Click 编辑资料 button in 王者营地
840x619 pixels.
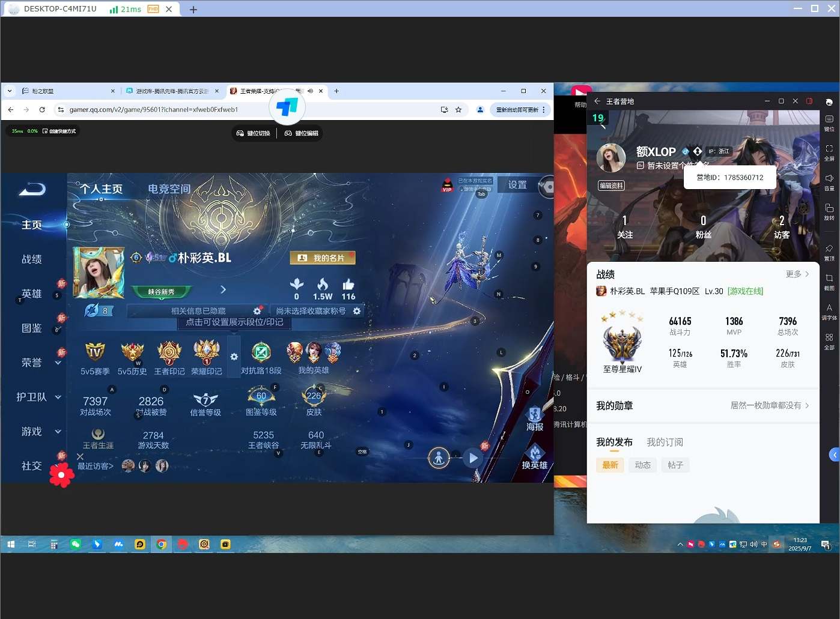(x=611, y=186)
